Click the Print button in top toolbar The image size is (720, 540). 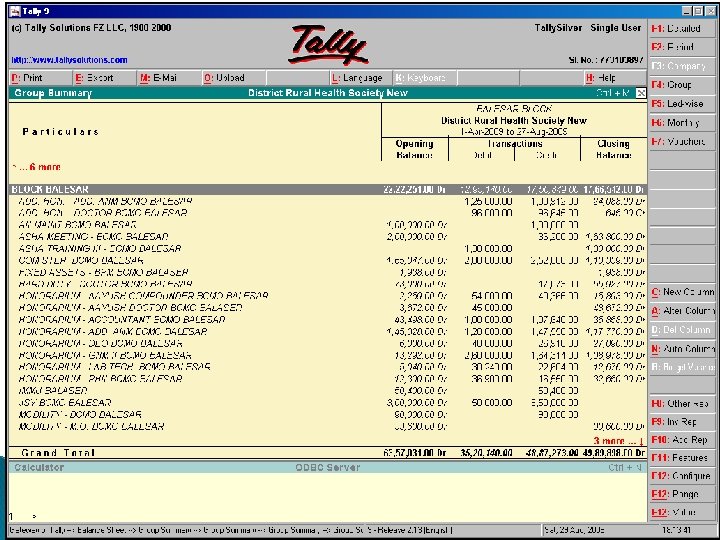coord(40,78)
